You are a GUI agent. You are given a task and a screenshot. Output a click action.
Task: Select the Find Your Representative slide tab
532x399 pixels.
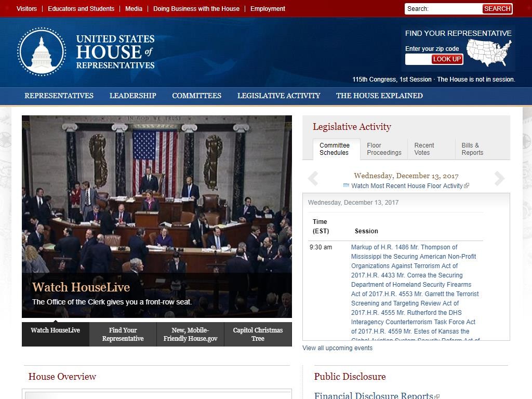(123, 334)
